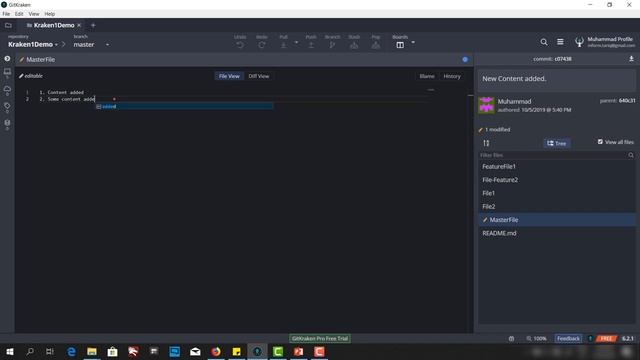Click GitKraken Pro Free Trial button
Screen dimensions: 640x360
[x=320, y=338]
